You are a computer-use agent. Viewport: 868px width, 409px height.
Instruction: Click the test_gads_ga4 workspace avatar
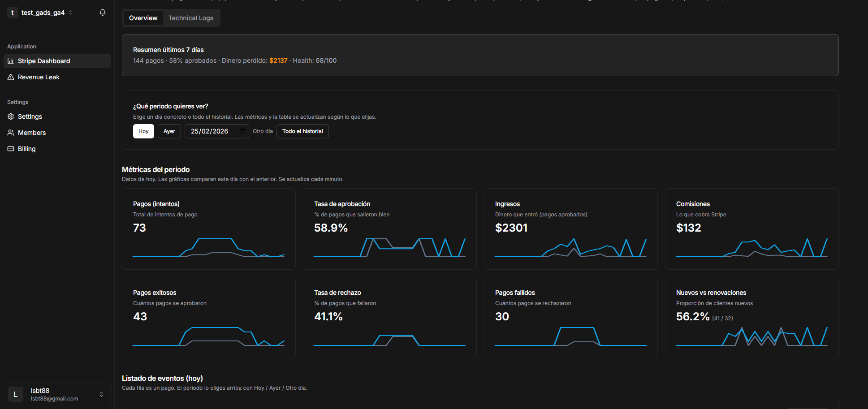[x=12, y=12]
